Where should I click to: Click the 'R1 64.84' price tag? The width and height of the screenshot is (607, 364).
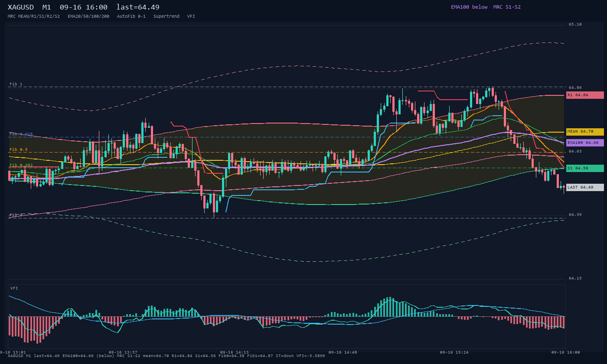coord(585,95)
